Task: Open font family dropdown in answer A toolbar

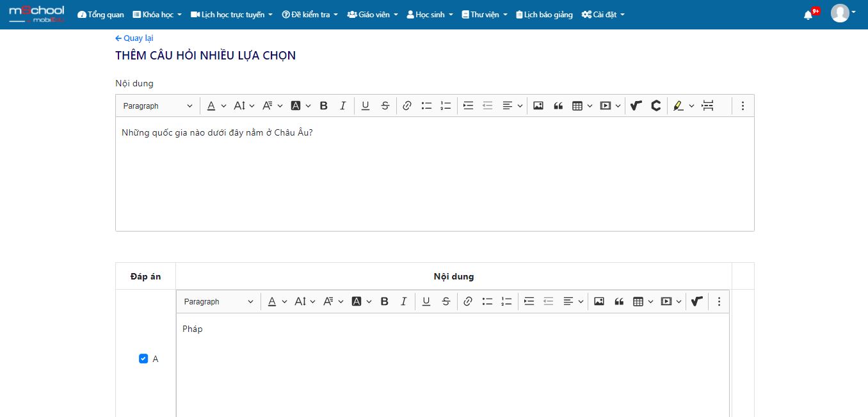Action: 333,302
